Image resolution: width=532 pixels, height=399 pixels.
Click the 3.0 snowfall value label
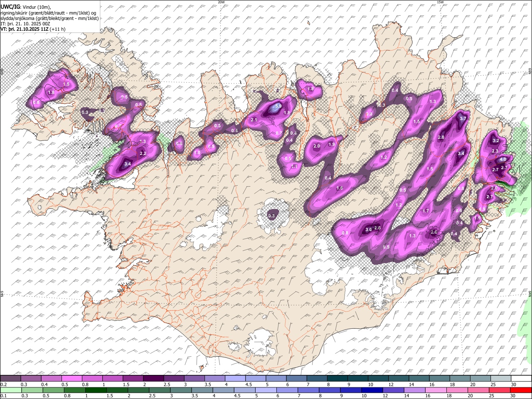pos(368,229)
